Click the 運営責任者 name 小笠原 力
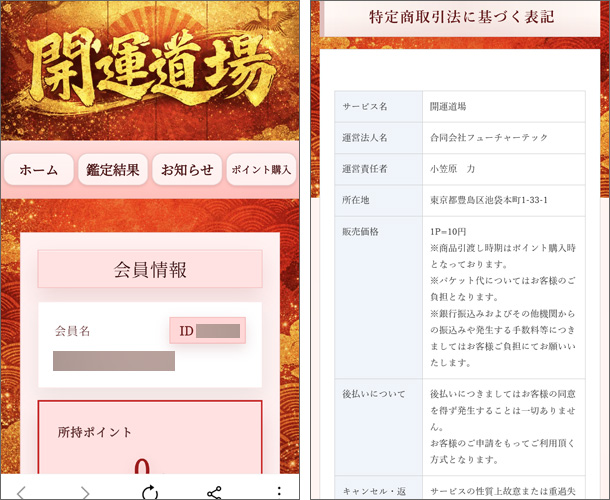Viewport: 610px width, 500px height. pyautogui.click(x=452, y=169)
